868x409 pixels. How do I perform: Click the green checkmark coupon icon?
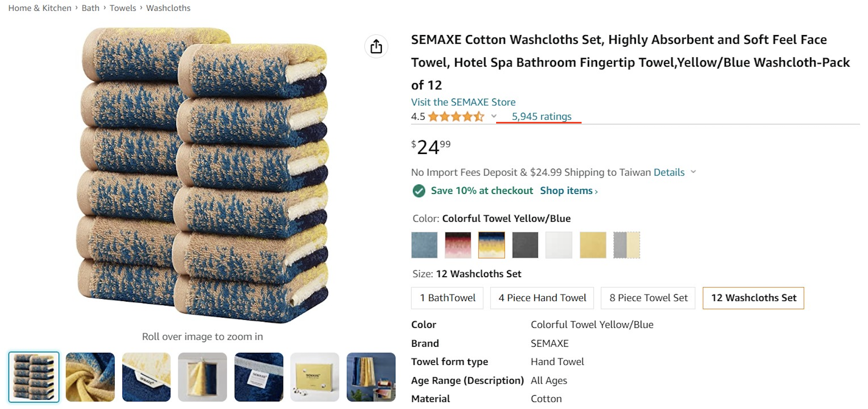point(419,191)
